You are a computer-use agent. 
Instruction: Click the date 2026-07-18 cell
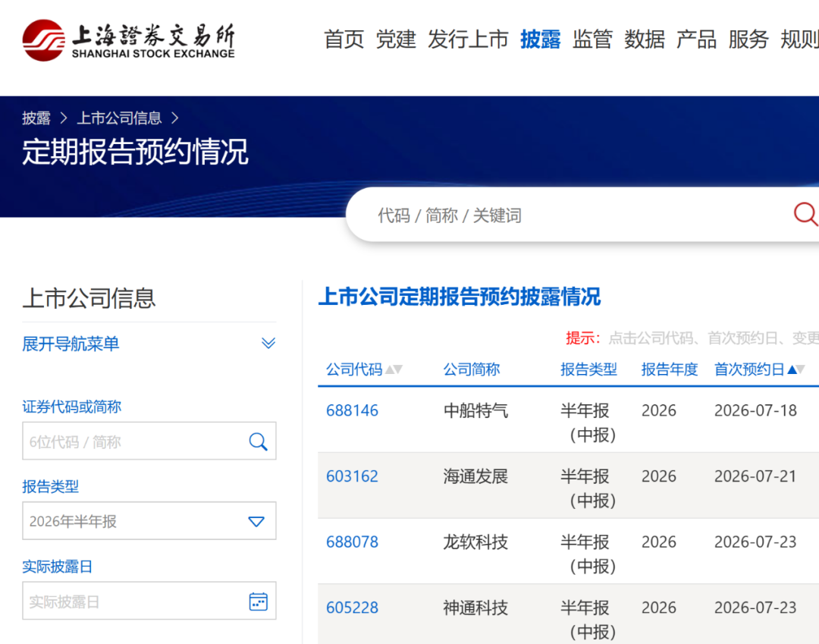coord(755,410)
